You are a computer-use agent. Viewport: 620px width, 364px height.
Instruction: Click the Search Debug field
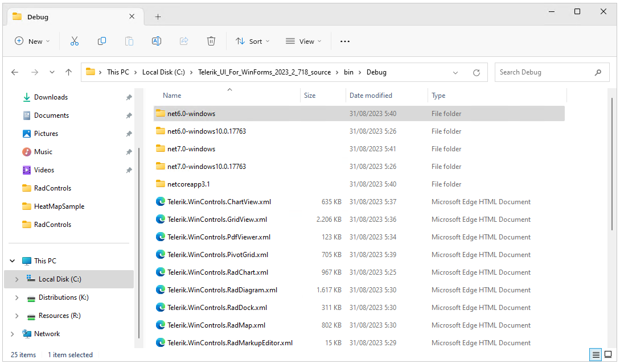(552, 72)
